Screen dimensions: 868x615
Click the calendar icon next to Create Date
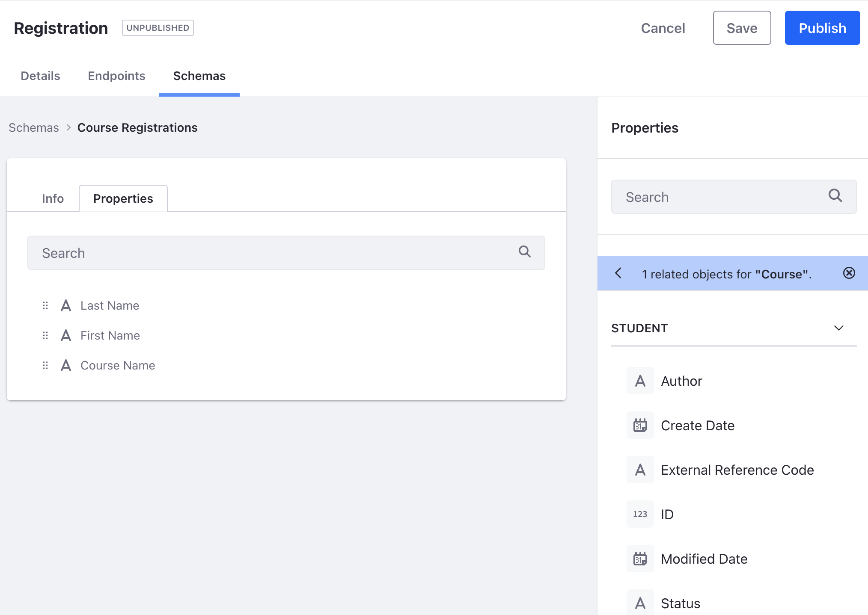tap(640, 425)
